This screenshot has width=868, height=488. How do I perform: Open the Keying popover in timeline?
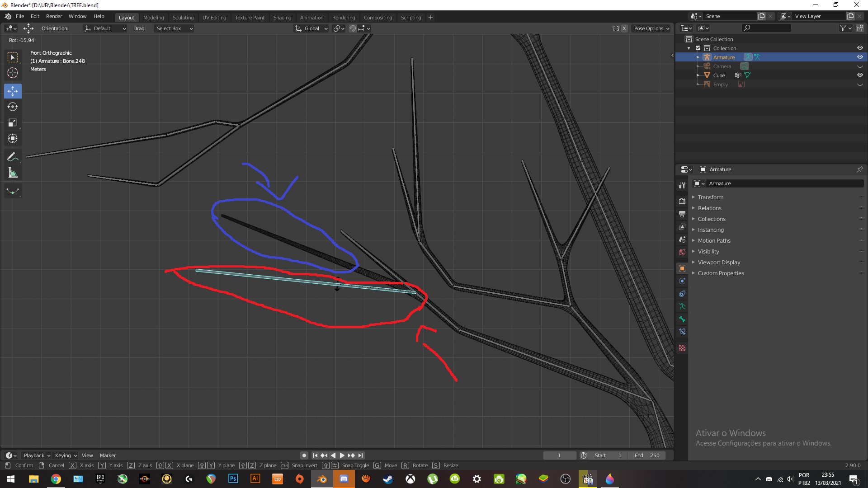coord(66,455)
